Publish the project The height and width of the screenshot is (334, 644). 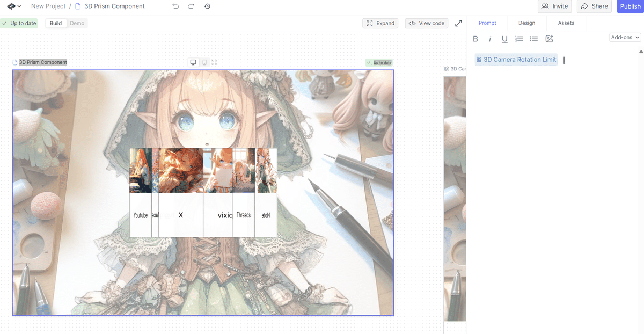630,6
